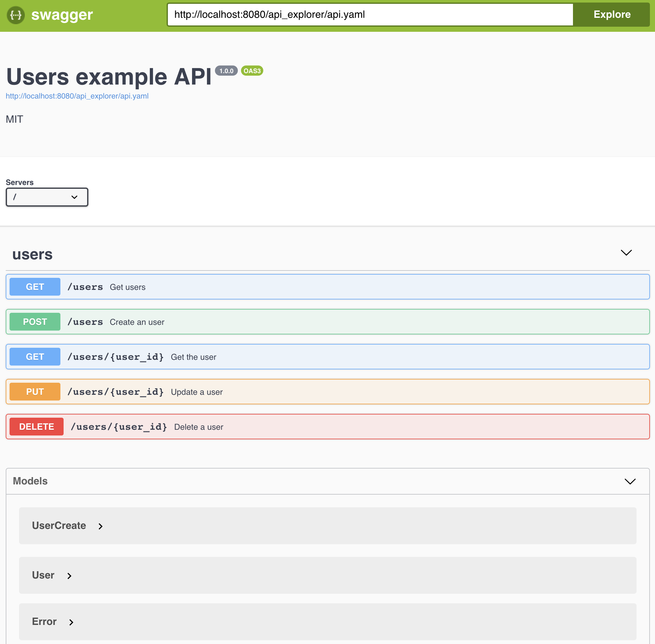Collapse the Models section using its chevron

pos(630,481)
